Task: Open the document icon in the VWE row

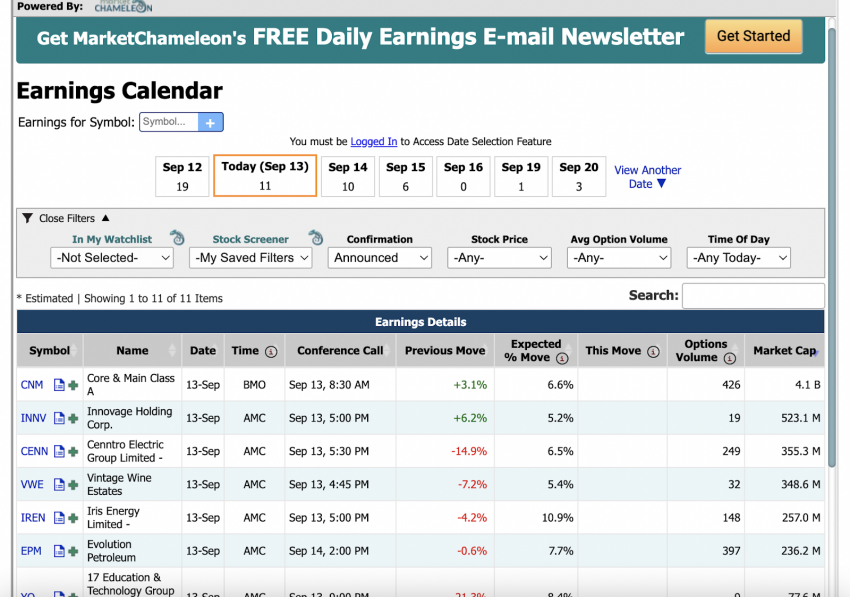Action: click(59, 485)
